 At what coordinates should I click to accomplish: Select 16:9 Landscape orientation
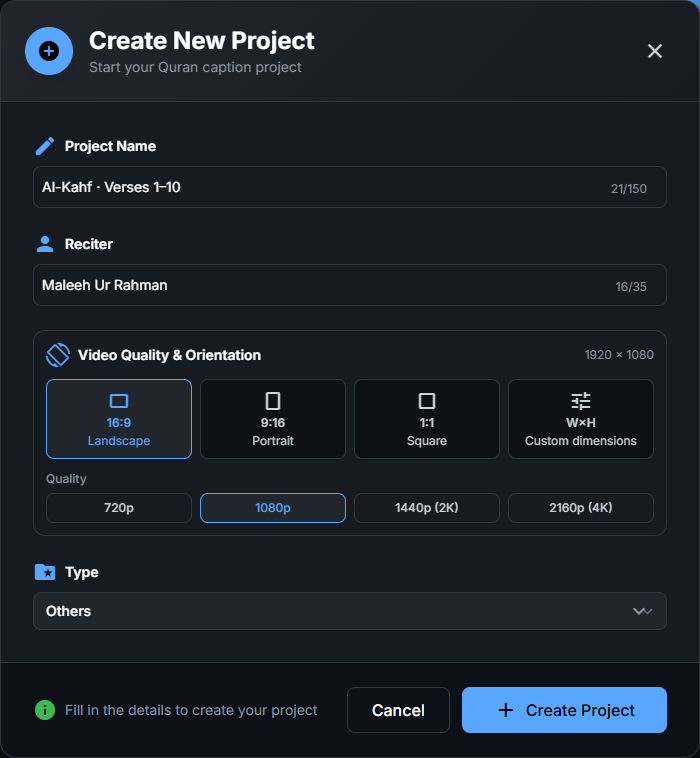pyautogui.click(x=119, y=419)
